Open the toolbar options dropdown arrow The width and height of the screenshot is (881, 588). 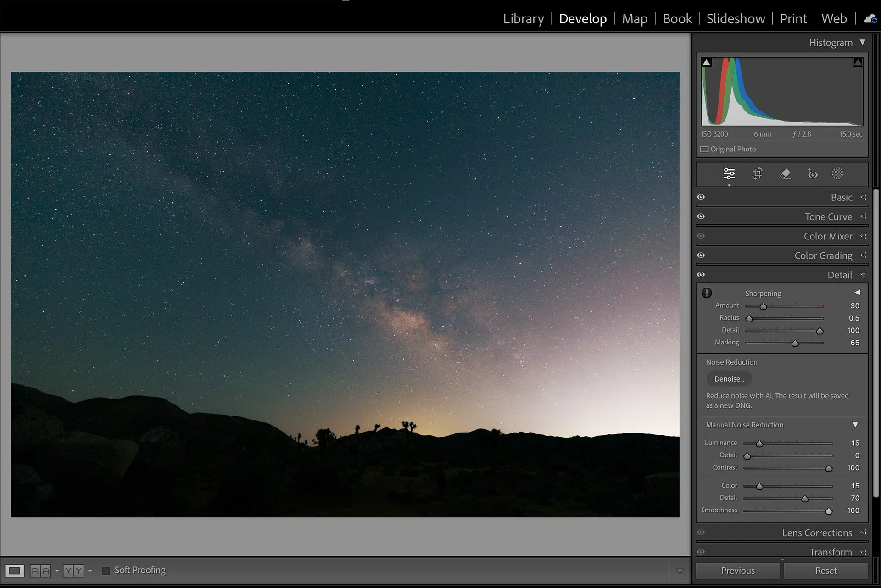(x=680, y=571)
